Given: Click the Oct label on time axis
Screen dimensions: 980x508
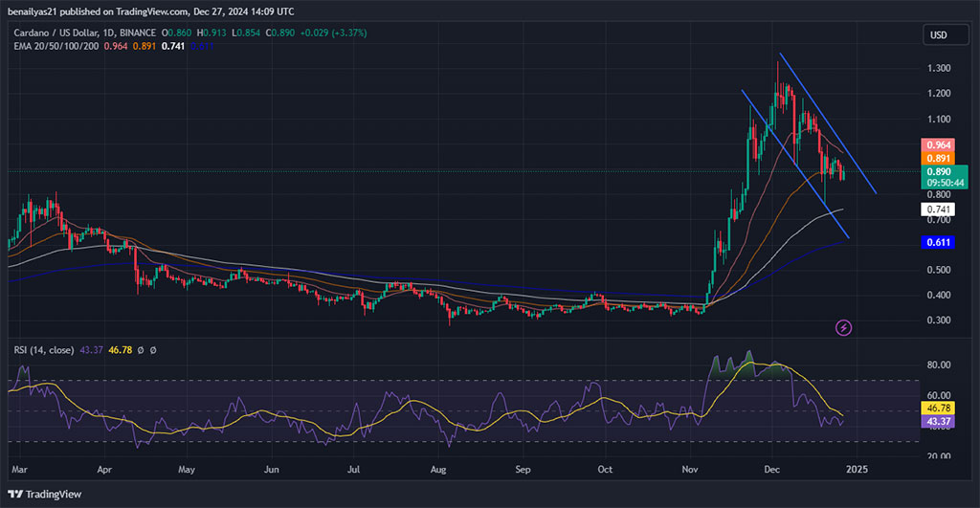Looking at the screenshot, I should pos(605,470).
